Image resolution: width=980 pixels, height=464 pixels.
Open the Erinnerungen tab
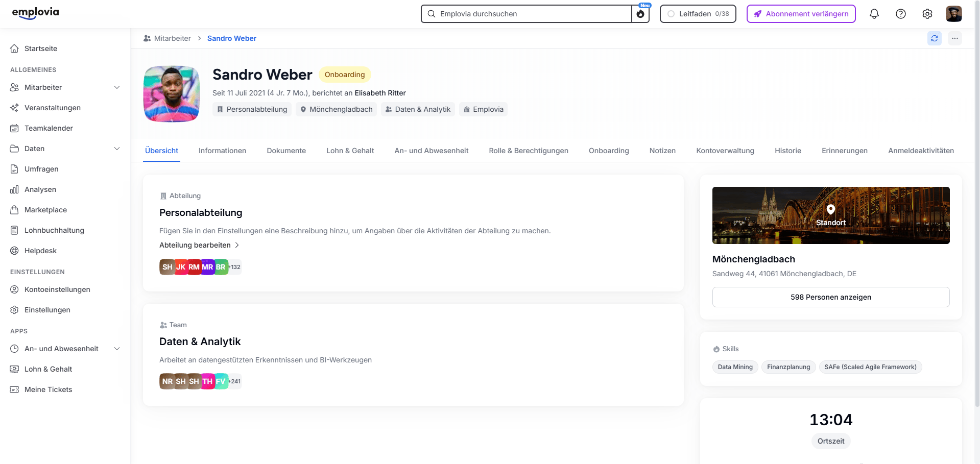click(845, 151)
